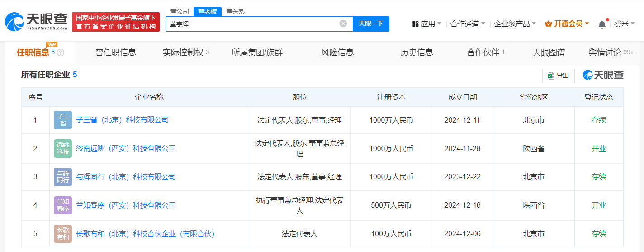Open the 实际控制权 tab
This screenshot has width=644, height=252.
(x=186, y=52)
